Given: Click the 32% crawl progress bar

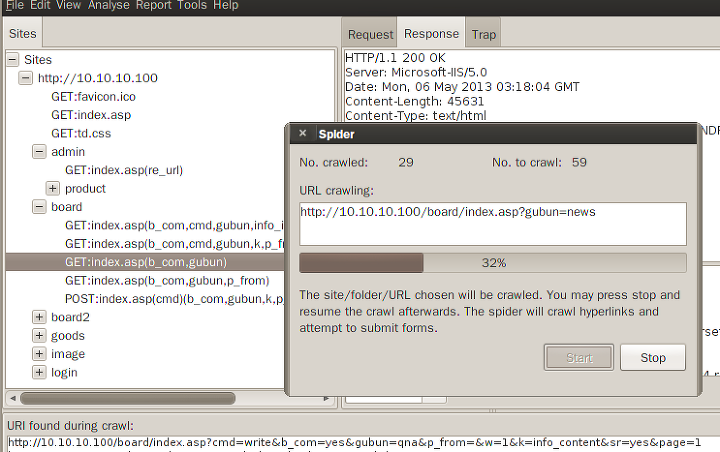Looking at the screenshot, I should [493, 263].
